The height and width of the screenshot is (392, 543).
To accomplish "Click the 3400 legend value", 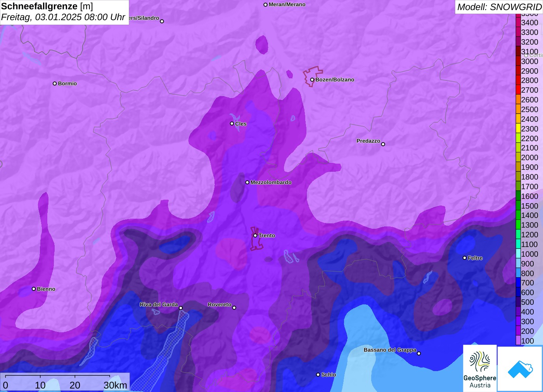I will [529, 22].
